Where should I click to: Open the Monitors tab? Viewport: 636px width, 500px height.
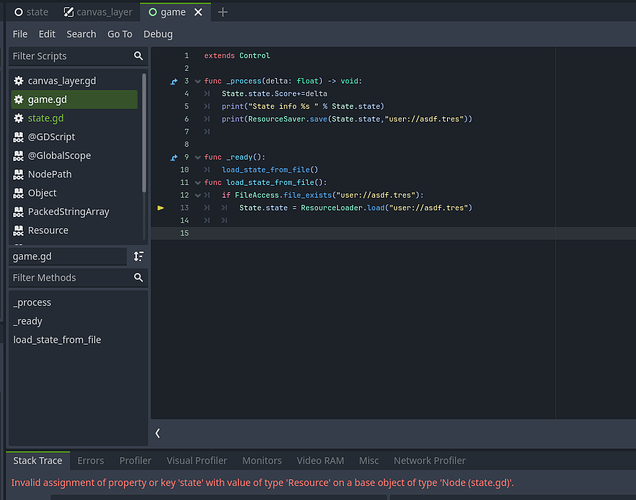(262, 461)
